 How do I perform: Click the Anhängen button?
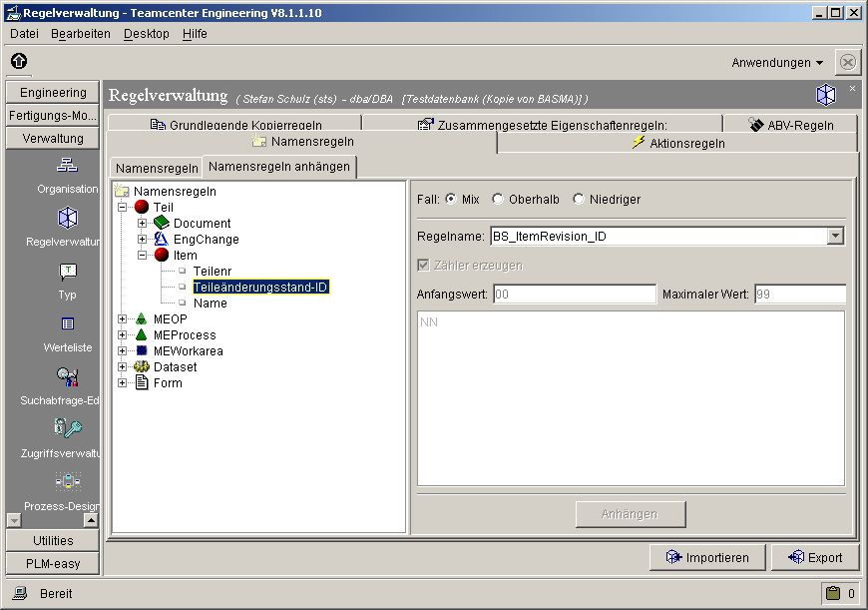(x=631, y=514)
